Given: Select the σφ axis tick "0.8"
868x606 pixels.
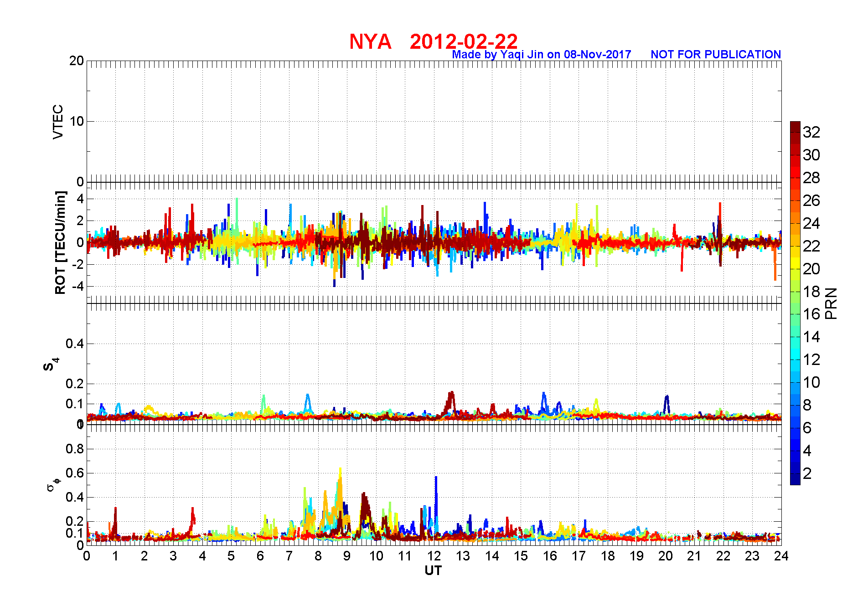Looking at the screenshot, I should coord(75,449).
